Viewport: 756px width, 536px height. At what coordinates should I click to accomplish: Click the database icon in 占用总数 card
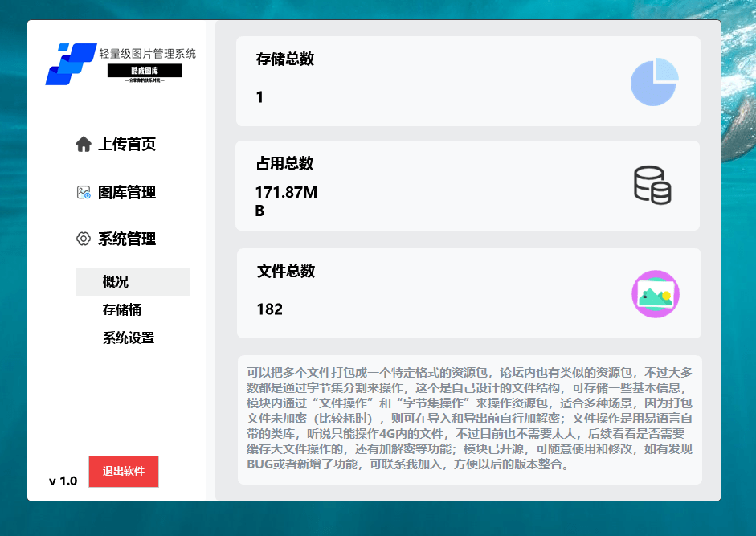coord(652,186)
